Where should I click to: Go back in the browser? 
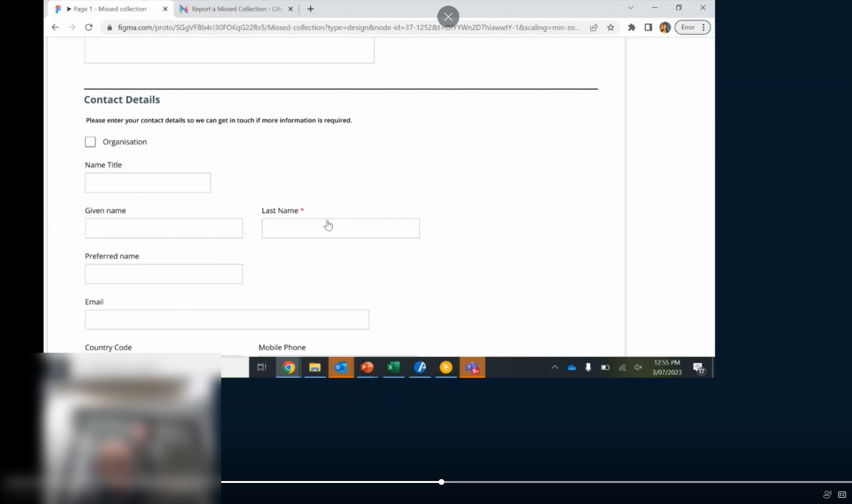click(x=55, y=28)
